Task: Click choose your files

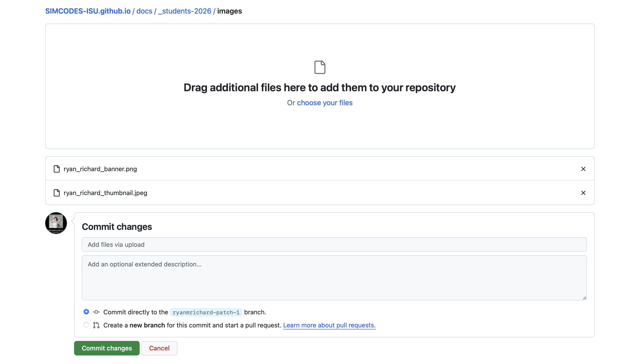Action: (x=324, y=103)
